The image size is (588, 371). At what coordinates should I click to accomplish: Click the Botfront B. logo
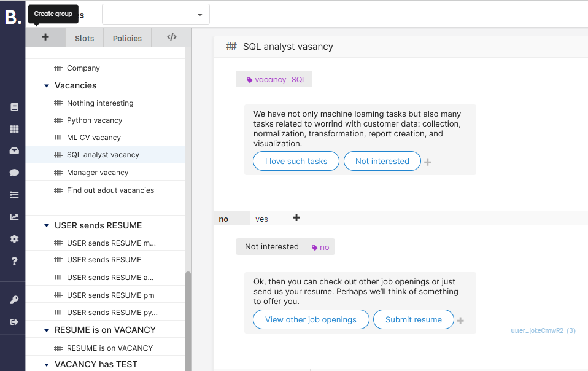tap(13, 17)
